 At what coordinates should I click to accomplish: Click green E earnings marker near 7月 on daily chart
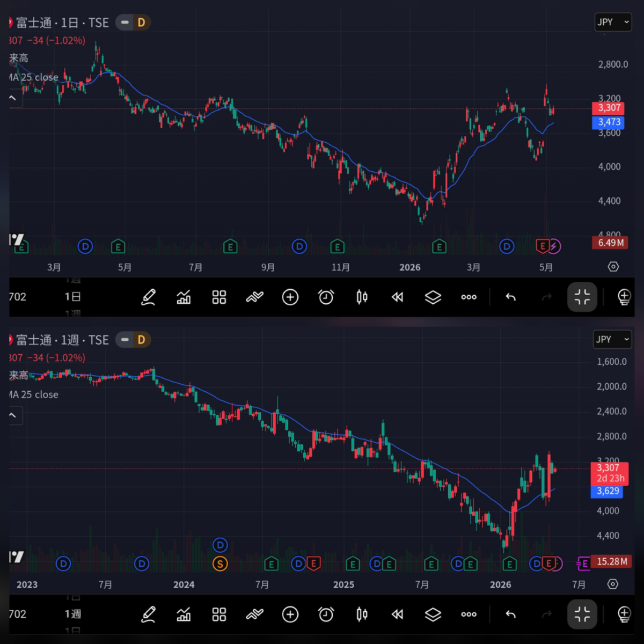tap(230, 246)
